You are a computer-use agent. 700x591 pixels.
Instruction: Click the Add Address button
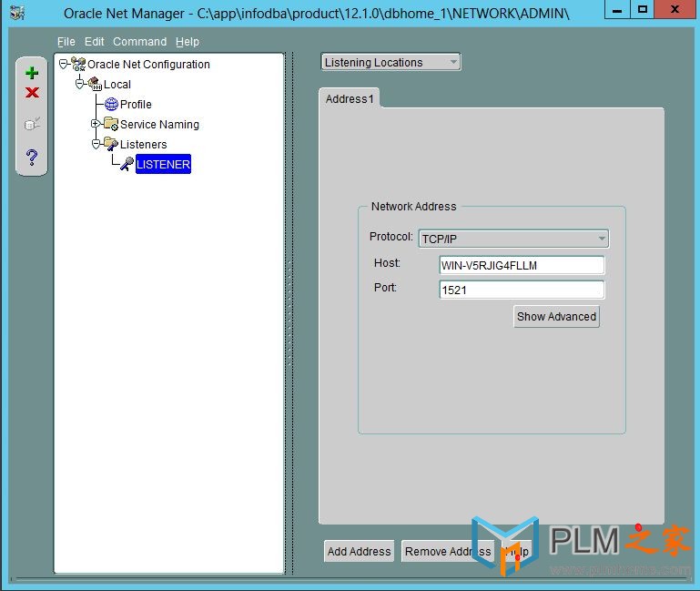click(359, 551)
